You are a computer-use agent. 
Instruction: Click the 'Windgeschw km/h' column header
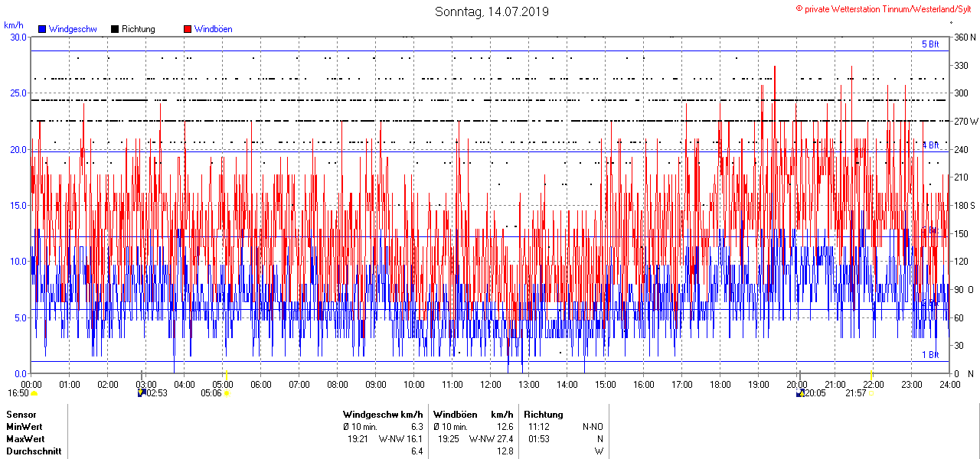pyautogui.click(x=383, y=415)
